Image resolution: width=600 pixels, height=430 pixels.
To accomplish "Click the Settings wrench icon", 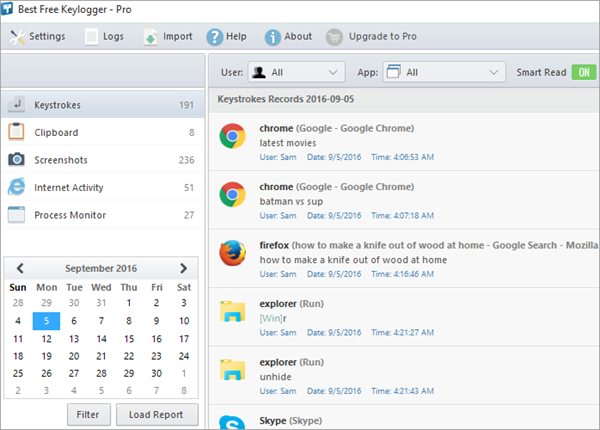I will (17, 37).
